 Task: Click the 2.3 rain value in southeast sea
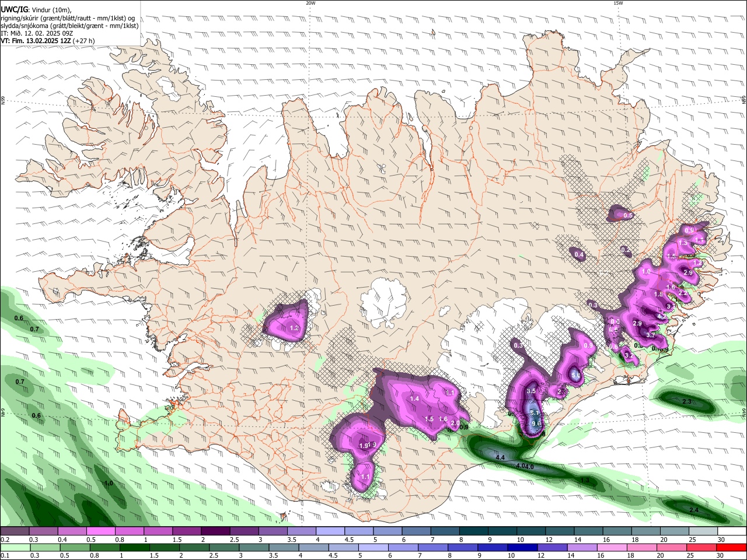(x=687, y=402)
